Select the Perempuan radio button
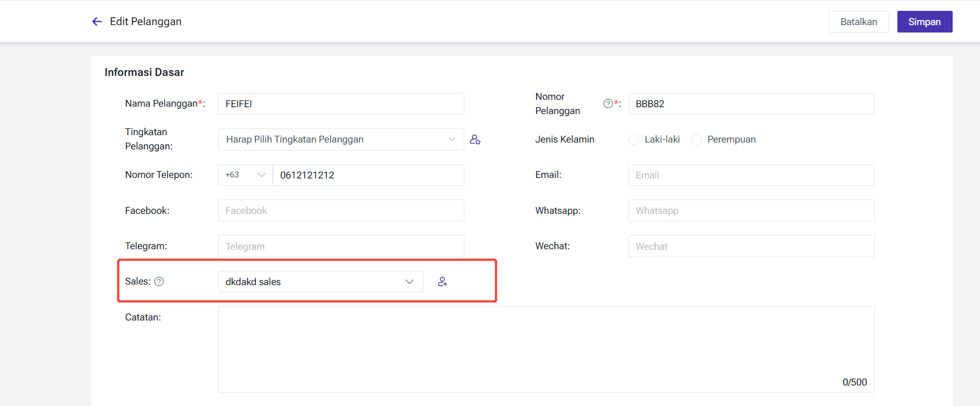The height and width of the screenshot is (406, 980). coord(696,139)
